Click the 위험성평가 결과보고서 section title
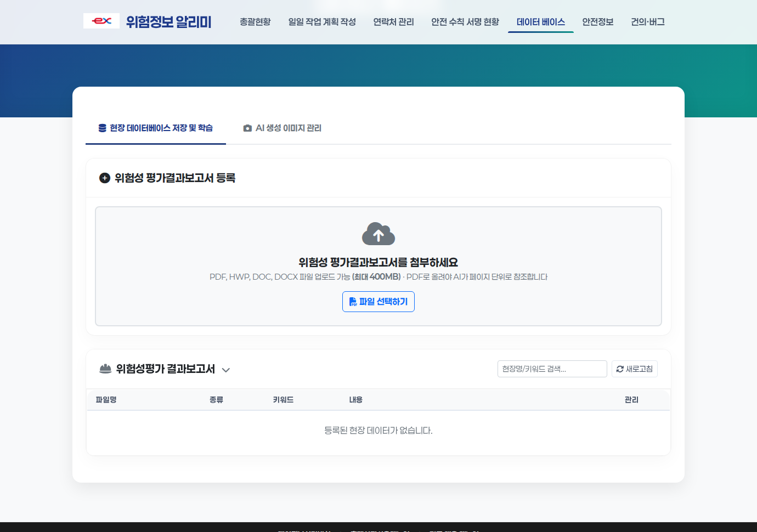Viewport: 757px width, 532px height. click(166, 369)
